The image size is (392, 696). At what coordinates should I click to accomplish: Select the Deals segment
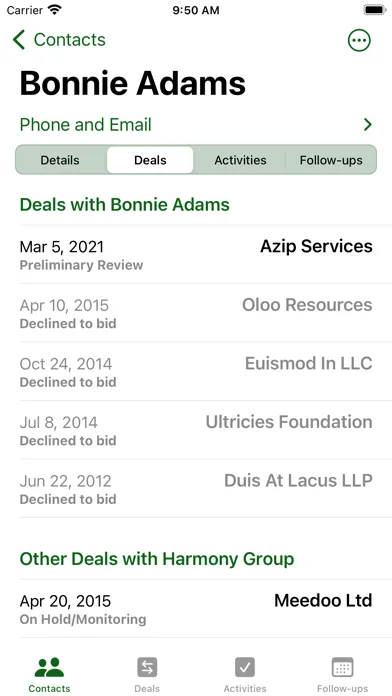(150, 160)
